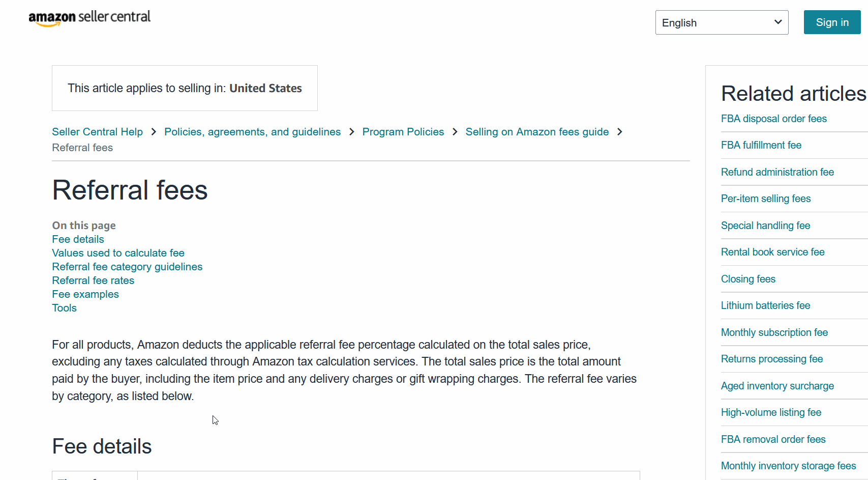Image resolution: width=868 pixels, height=480 pixels.
Task: Open Selling on Amazon fees guide breadcrumb
Action: tap(537, 132)
